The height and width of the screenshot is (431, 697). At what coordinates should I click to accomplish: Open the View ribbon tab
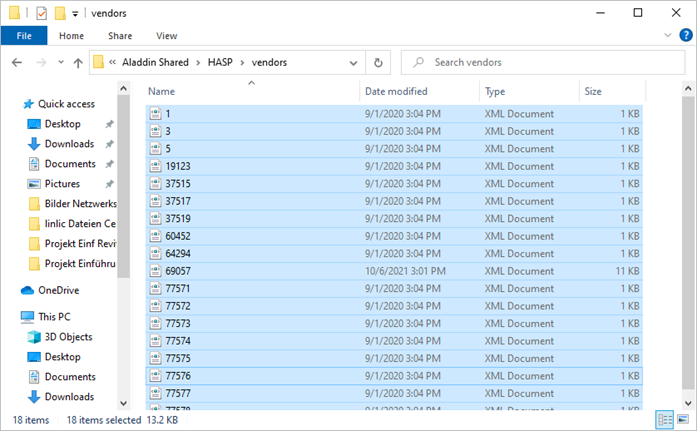[167, 36]
